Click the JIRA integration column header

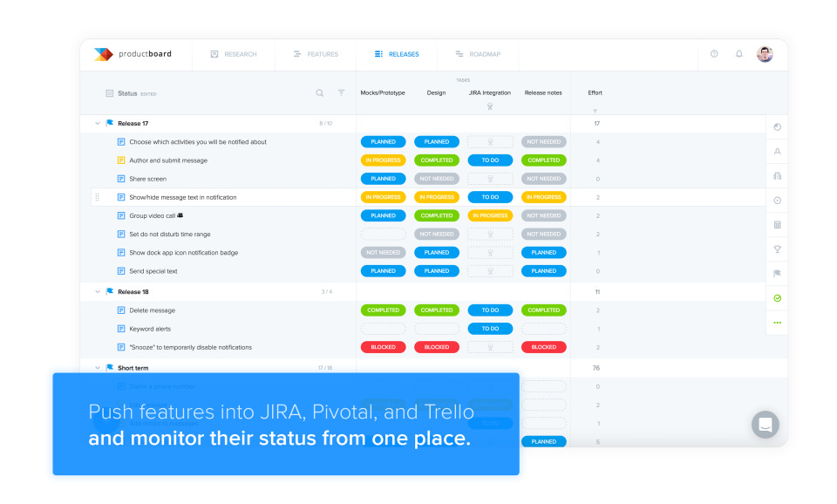(x=489, y=93)
